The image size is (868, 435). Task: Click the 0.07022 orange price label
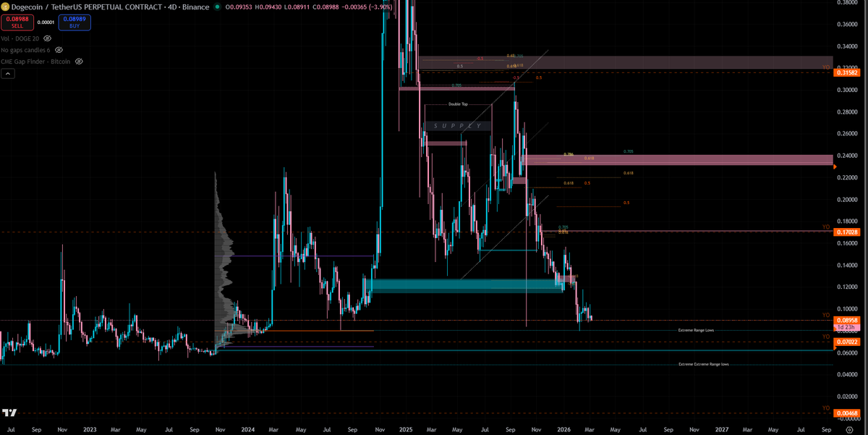pos(846,342)
